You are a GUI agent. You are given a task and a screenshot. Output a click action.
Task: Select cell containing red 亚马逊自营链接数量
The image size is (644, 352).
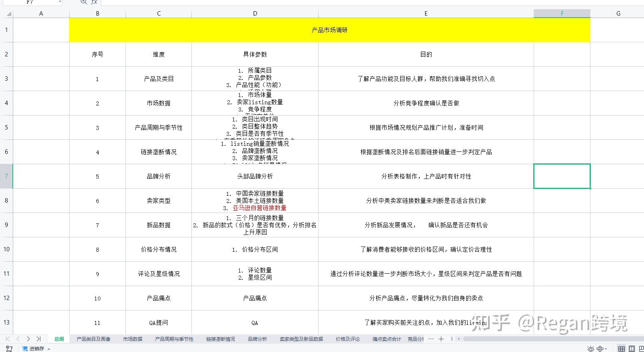click(255, 201)
